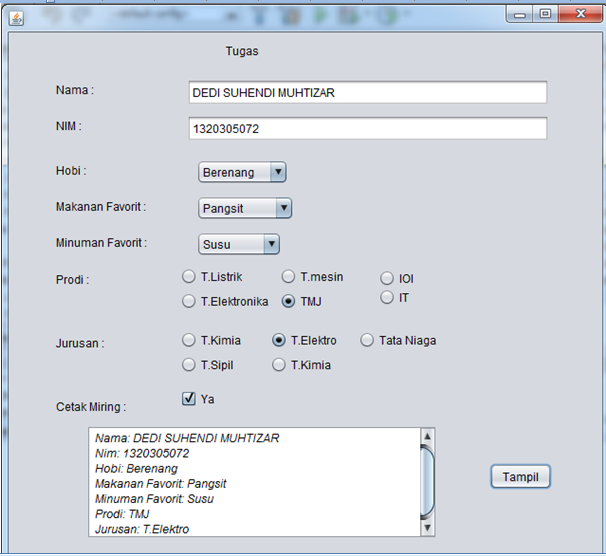Click the output area's scroll up arrow
The height and width of the screenshot is (556, 606).
pyautogui.click(x=427, y=436)
